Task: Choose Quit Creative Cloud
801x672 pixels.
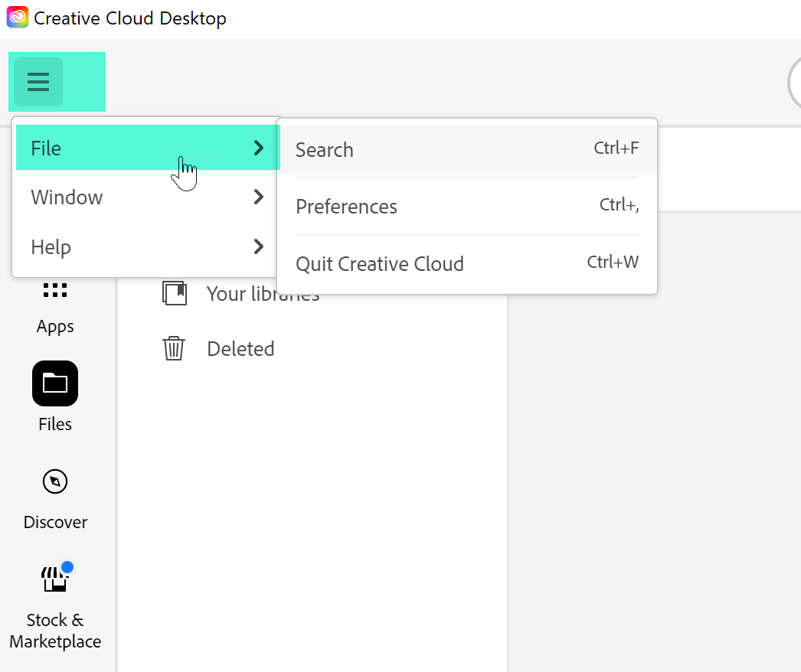Action: point(380,263)
